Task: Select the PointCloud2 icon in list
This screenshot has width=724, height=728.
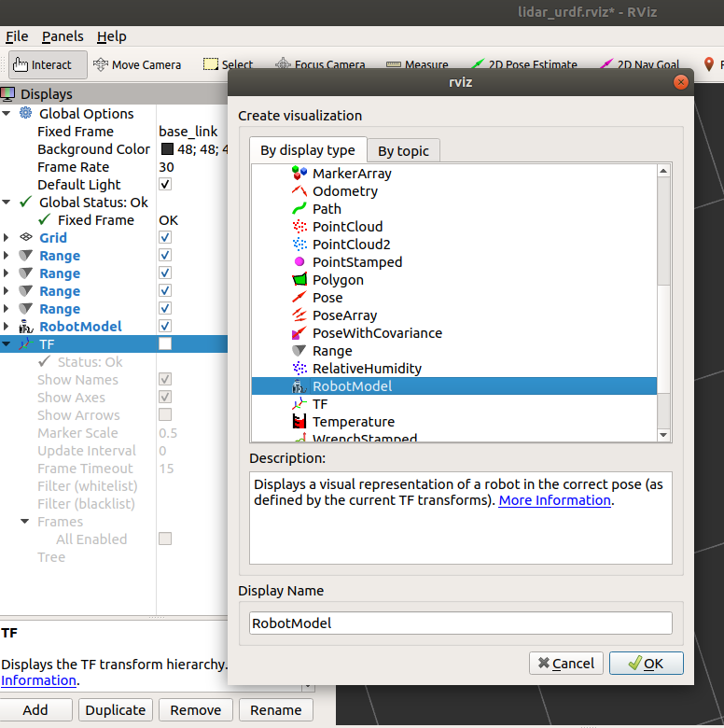Action: pyautogui.click(x=299, y=245)
